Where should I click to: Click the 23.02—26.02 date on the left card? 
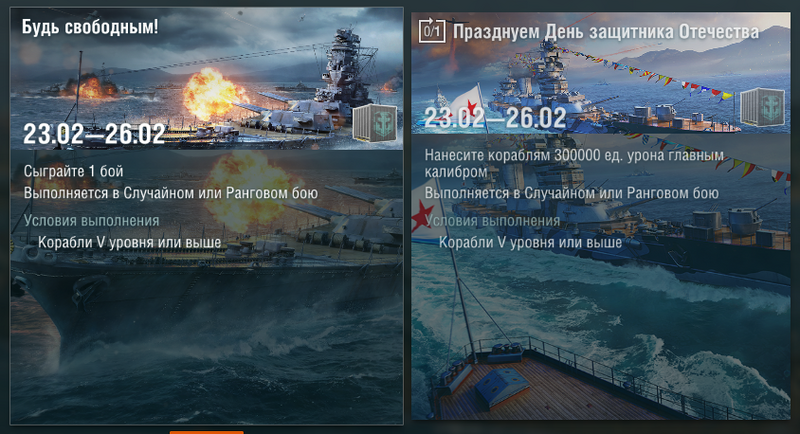pos(94,134)
